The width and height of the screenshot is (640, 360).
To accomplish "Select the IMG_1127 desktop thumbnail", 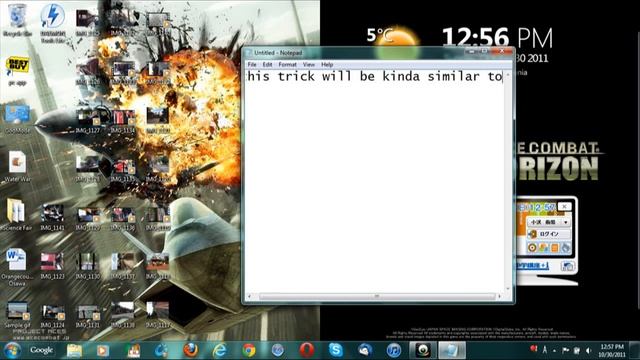I will coord(87,120).
